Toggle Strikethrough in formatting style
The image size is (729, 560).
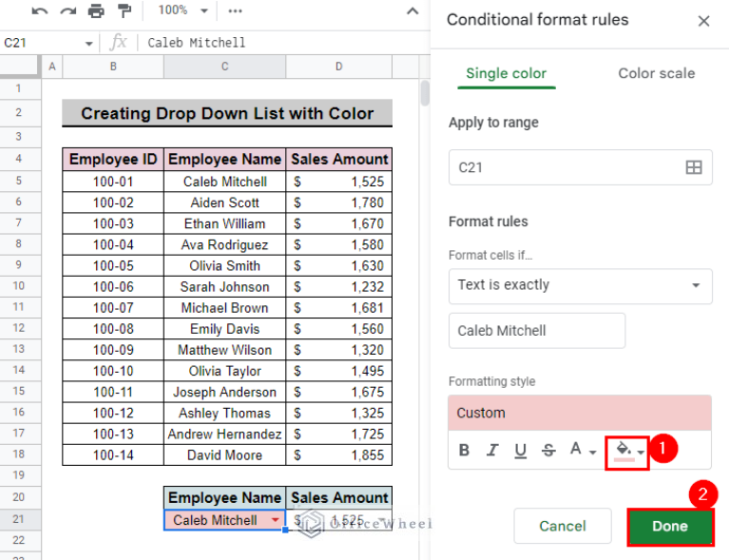[x=549, y=451]
